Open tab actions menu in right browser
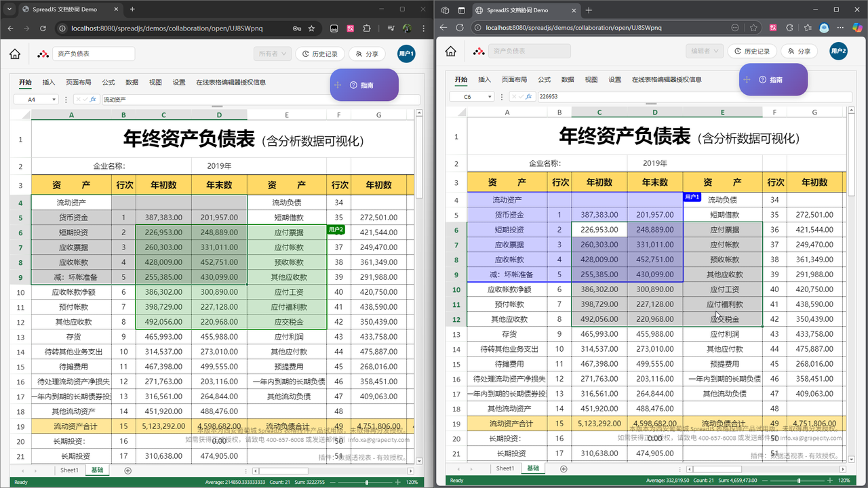Screen dimensions: 868x488 point(461,10)
